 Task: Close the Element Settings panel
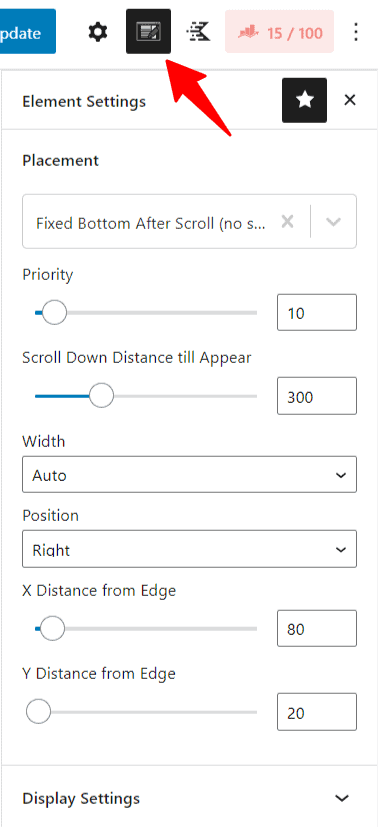(x=350, y=100)
